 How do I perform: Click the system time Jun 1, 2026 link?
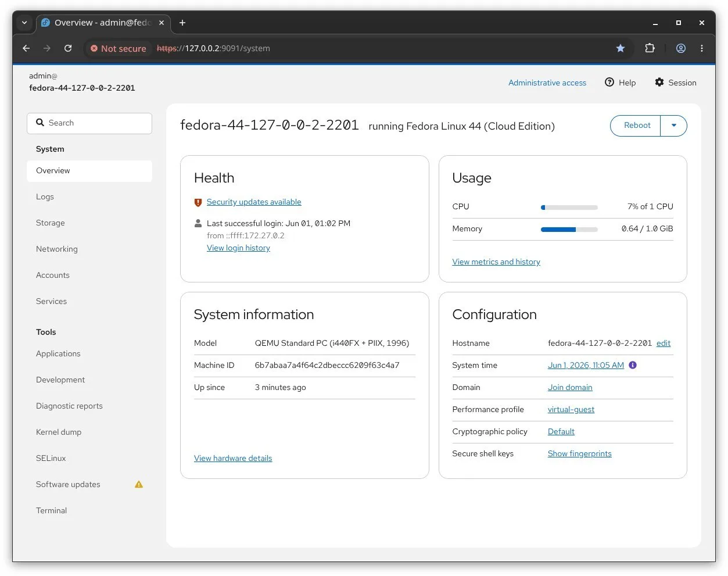tap(586, 366)
